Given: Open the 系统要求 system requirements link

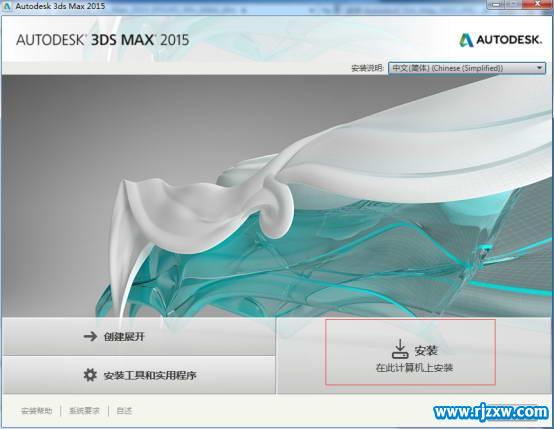Looking at the screenshot, I should 84,411.
